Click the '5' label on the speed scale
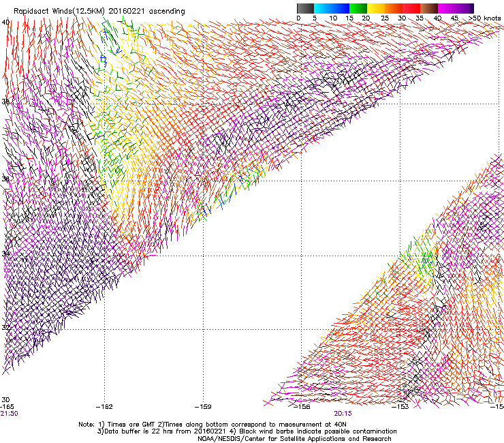This screenshot has height=443, width=504. [315, 18]
